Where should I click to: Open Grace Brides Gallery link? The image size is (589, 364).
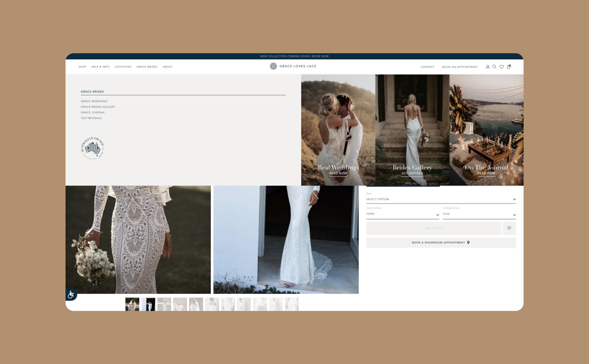tap(98, 107)
